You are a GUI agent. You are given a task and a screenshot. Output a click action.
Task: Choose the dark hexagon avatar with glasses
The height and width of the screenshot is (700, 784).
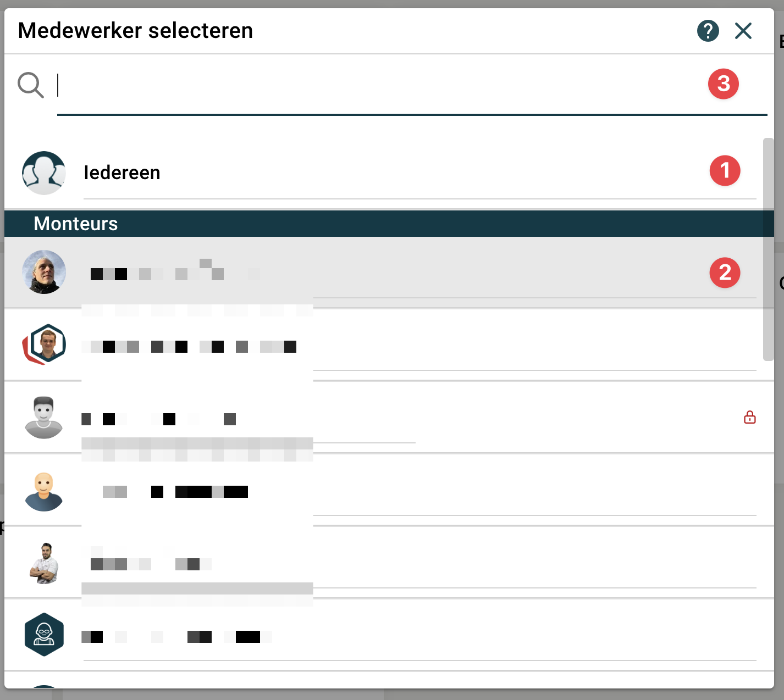[44, 635]
